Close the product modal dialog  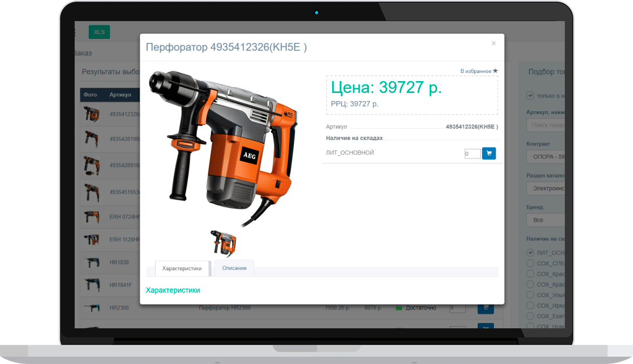click(x=493, y=43)
